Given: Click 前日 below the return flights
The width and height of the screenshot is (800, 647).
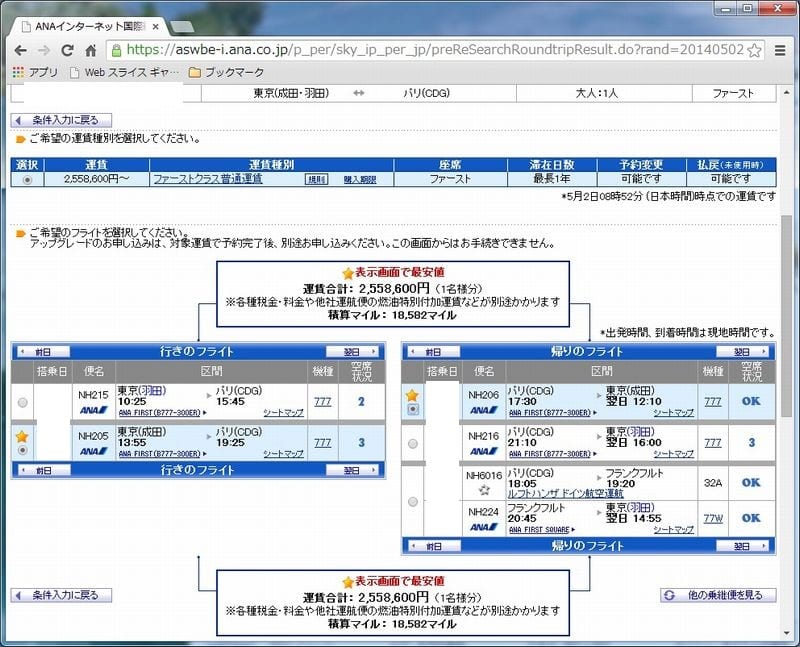Looking at the screenshot, I should [x=433, y=546].
